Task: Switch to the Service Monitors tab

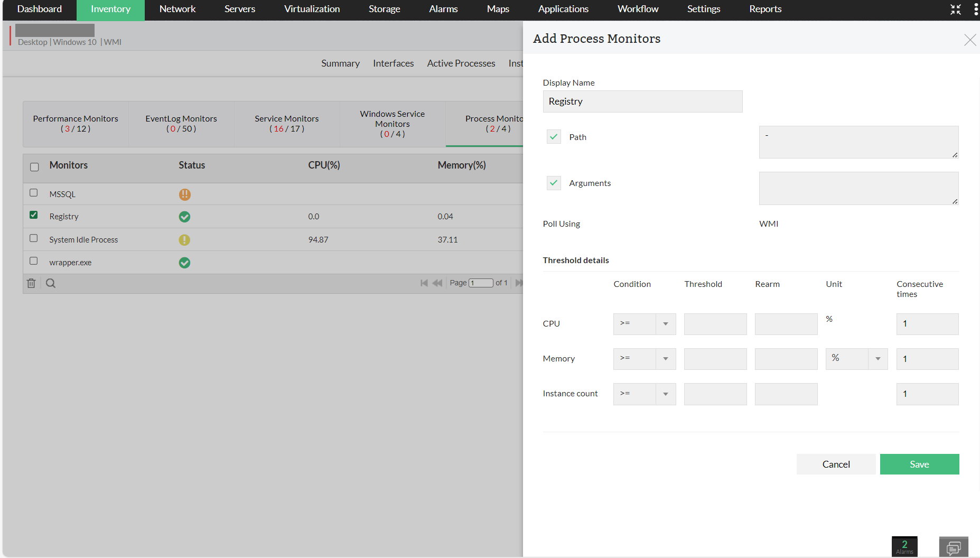Action: 286,124
